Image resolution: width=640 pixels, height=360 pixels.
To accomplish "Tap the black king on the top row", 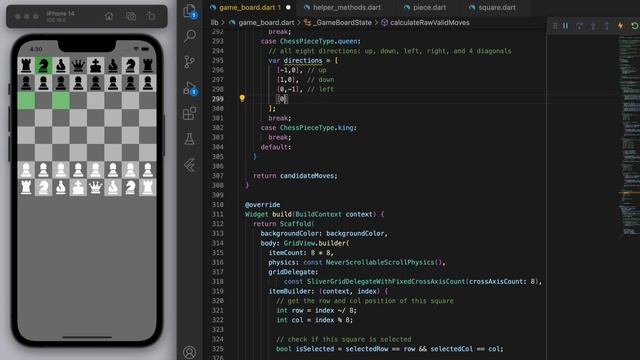I will point(96,65).
